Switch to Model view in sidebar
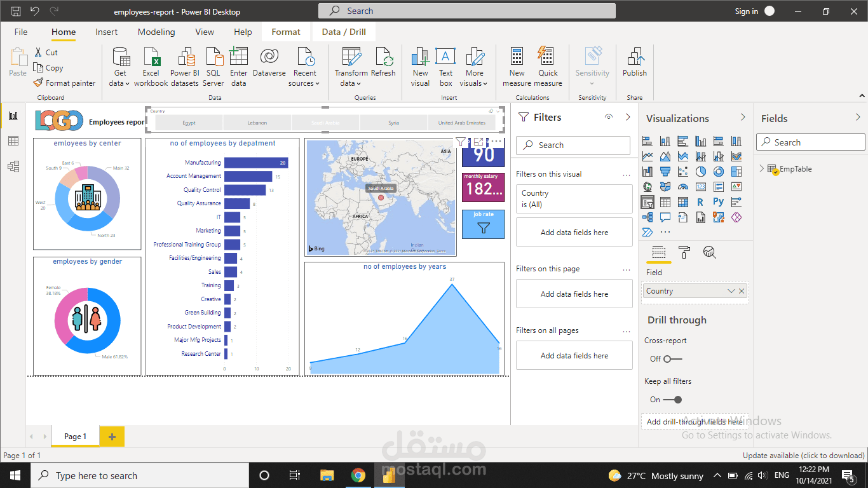The height and width of the screenshot is (488, 868). 13,166
